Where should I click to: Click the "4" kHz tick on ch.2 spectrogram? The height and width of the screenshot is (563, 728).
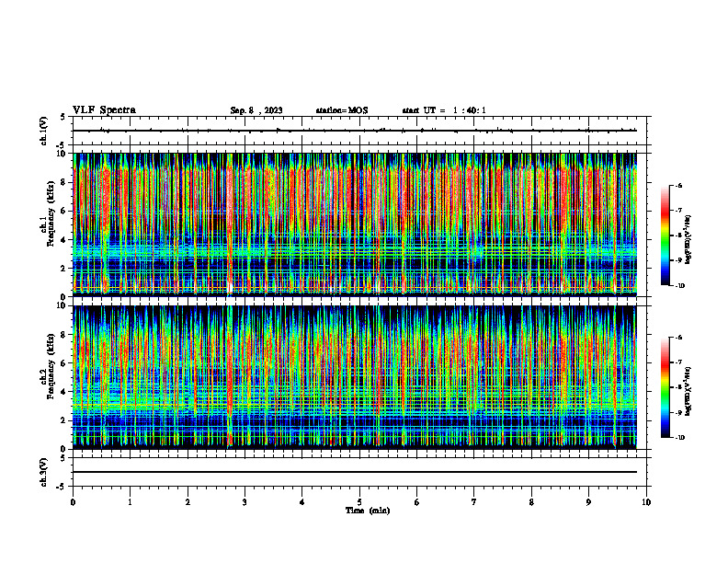click(63, 392)
